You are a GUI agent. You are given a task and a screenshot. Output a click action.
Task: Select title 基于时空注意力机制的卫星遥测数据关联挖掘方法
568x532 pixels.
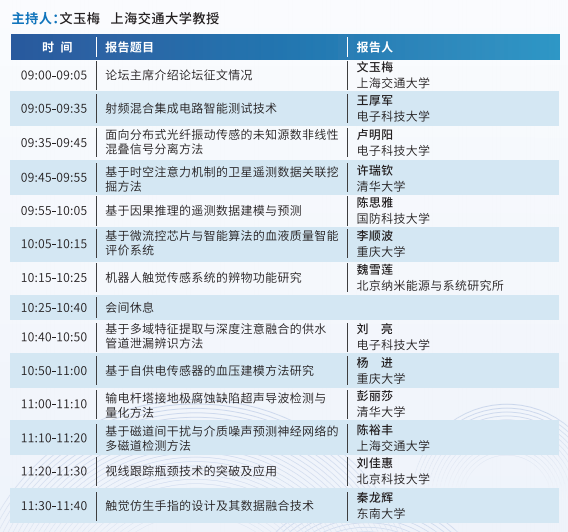[x=222, y=179]
